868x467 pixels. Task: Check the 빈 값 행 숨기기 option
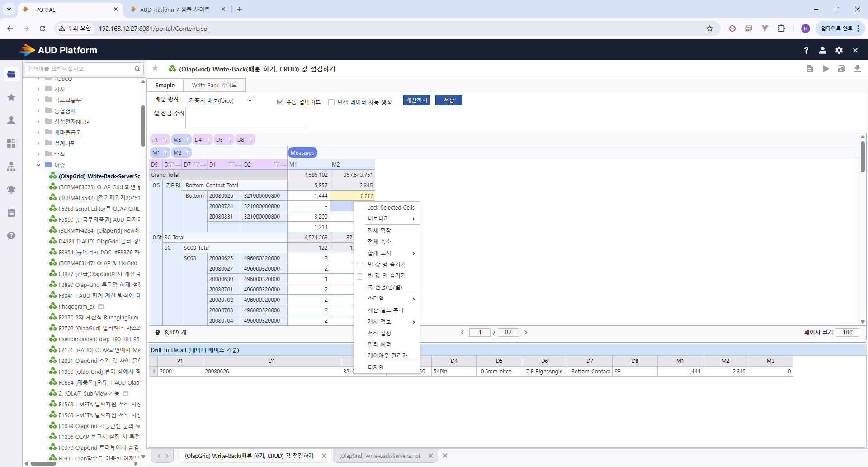tap(360, 265)
